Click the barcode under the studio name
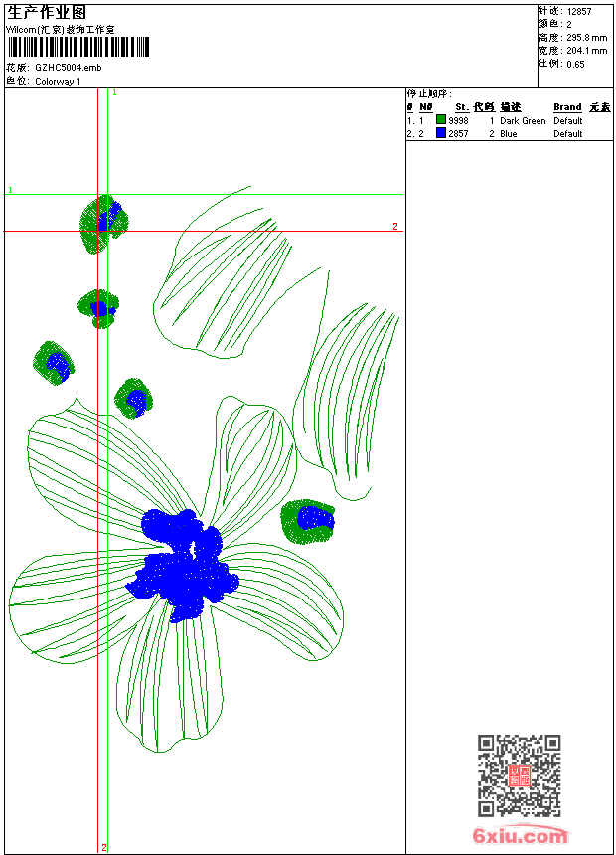The width and height of the screenshot is (616, 855). (x=77, y=47)
